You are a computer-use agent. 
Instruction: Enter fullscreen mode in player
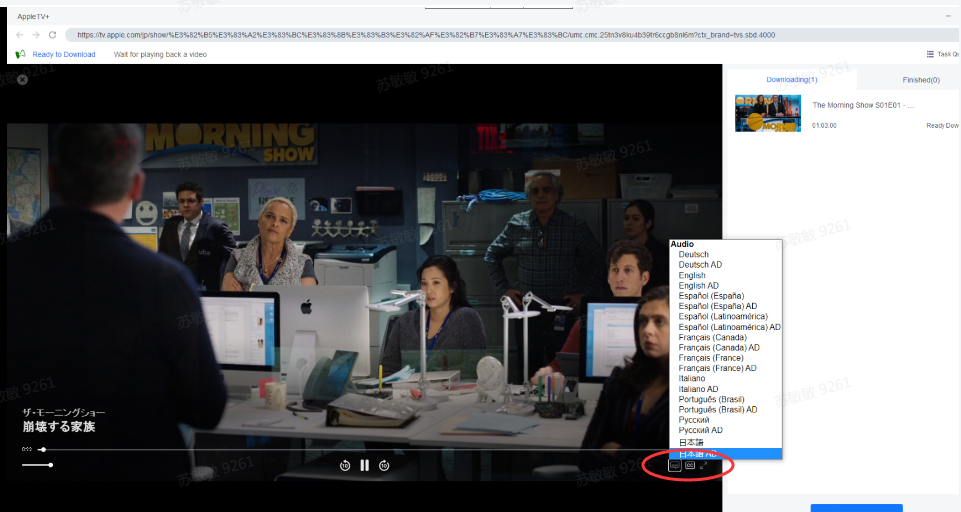[704, 465]
